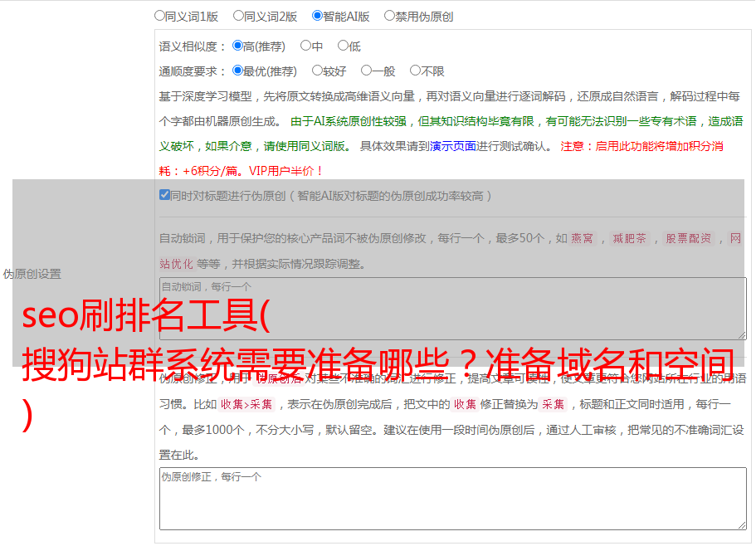Select 禁用伪原创 radio option
The height and width of the screenshot is (546, 756).
(x=389, y=16)
